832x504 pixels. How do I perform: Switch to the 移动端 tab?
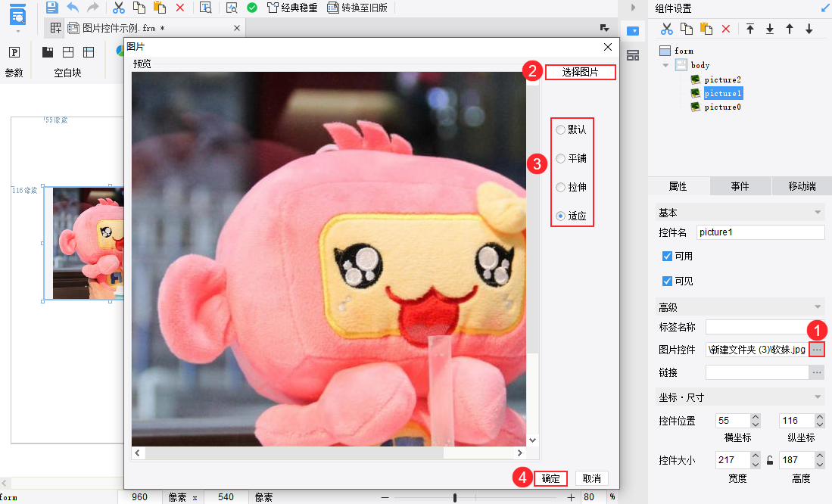(802, 186)
